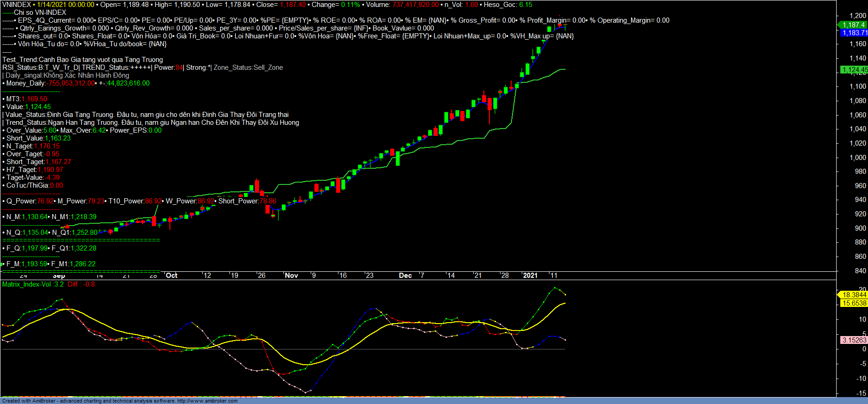Open the www.amibroker.com link in footer
868x404 pixels.
click(207, 401)
